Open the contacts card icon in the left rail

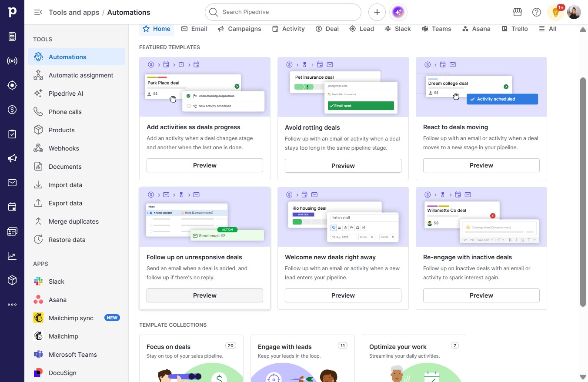coord(12,231)
